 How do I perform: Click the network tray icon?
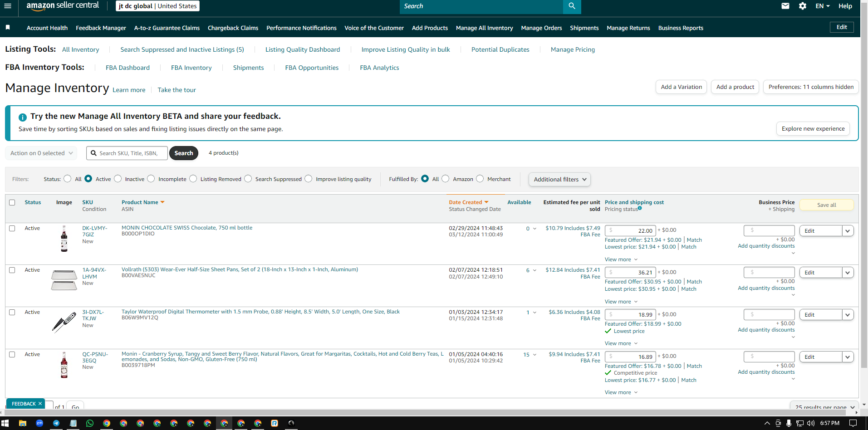[800, 423]
